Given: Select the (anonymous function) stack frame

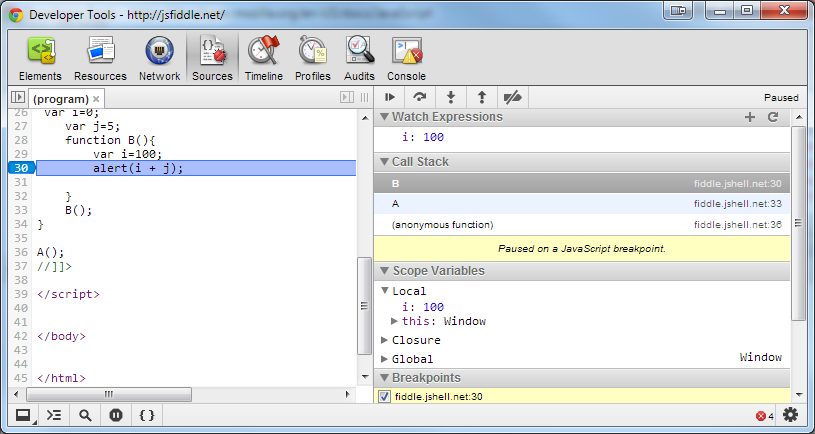Looking at the screenshot, I should [x=582, y=225].
